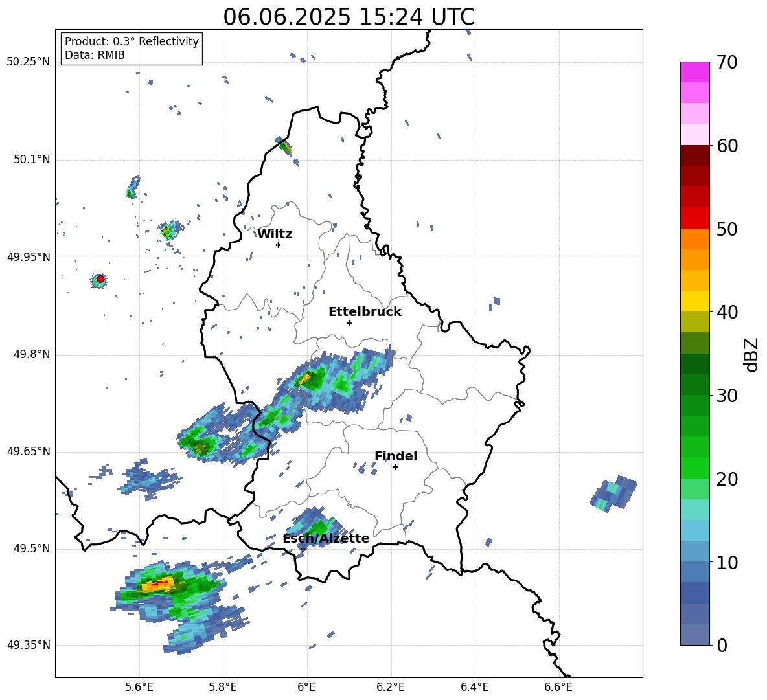Click the isolated blue echo east of Findel
The width and height of the screenshot is (767, 700).
tap(613, 493)
